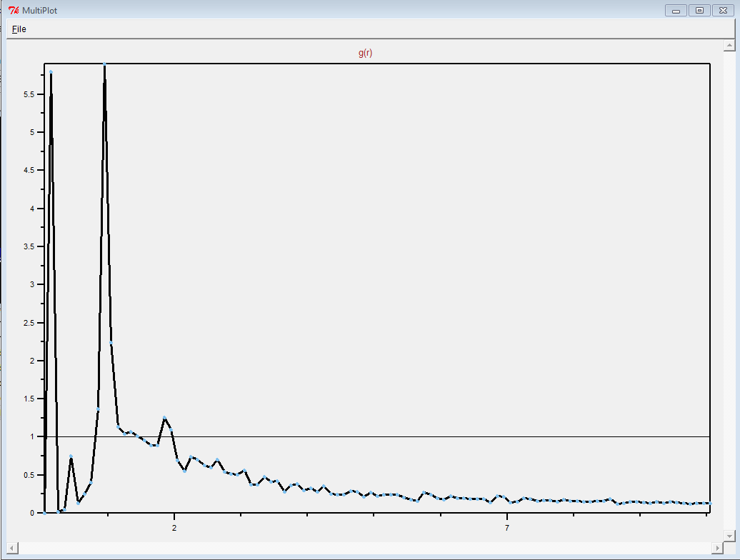The width and height of the screenshot is (740, 560).
Task: Click the y-axis label 2.5
Action: pyautogui.click(x=29, y=323)
